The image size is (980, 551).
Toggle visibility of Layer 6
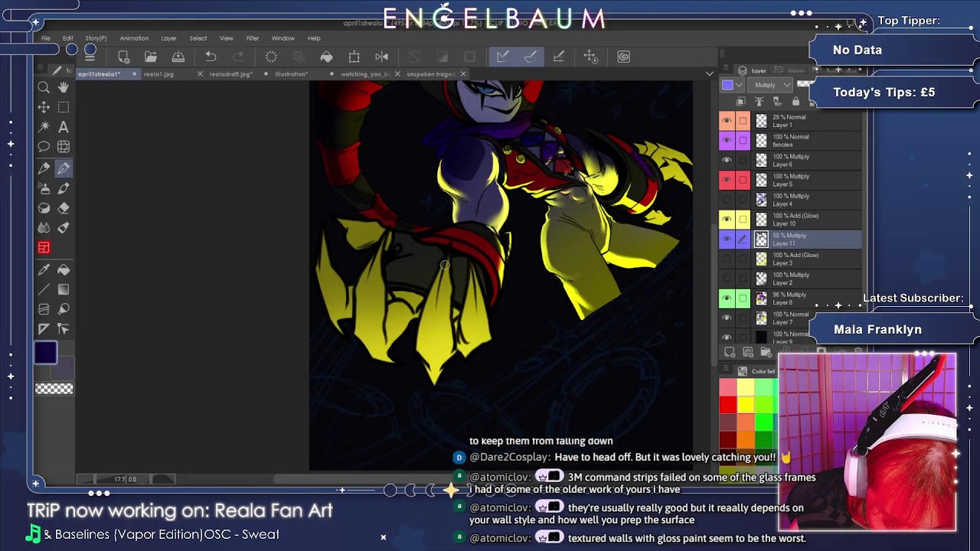point(727,161)
